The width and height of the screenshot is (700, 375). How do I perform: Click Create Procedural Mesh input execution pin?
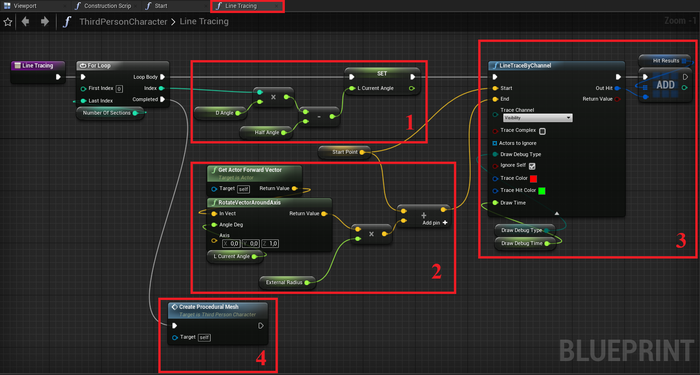[175, 326]
